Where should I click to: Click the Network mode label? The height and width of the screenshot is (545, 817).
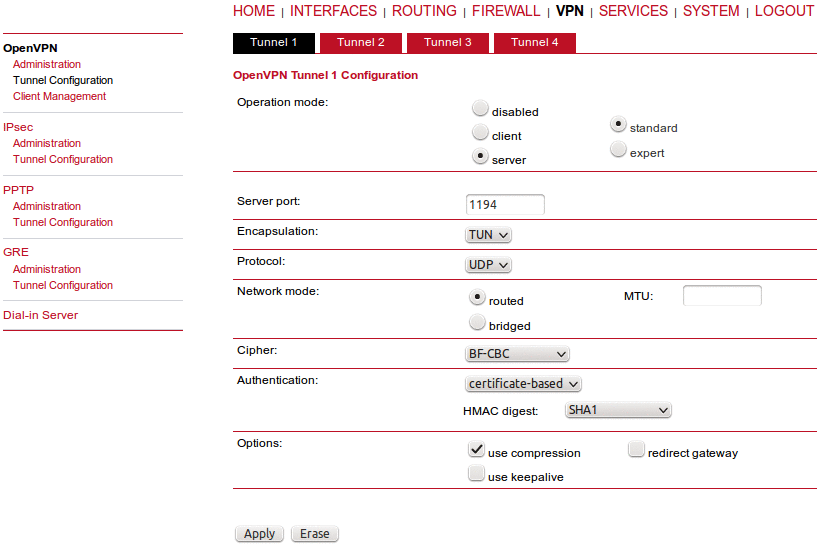(x=278, y=291)
